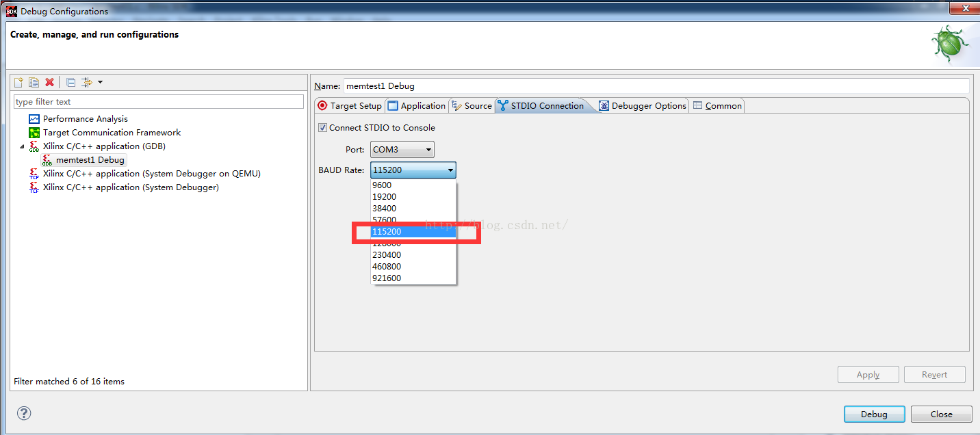Open the Port COM3 dropdown

[402, 149]
